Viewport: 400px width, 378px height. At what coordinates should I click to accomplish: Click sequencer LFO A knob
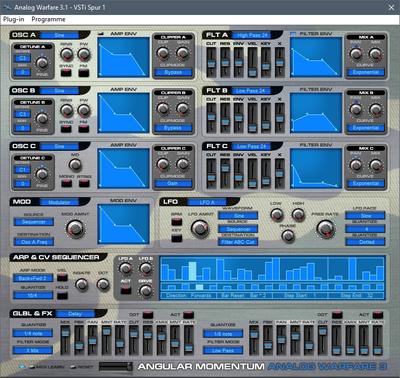click(125, 268)
